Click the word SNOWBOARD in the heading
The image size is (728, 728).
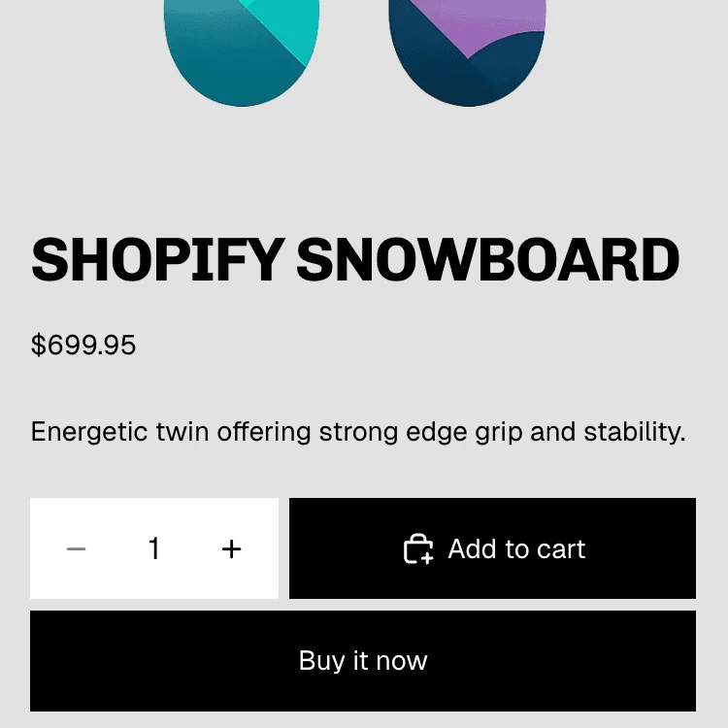click(x=487, y=260)
